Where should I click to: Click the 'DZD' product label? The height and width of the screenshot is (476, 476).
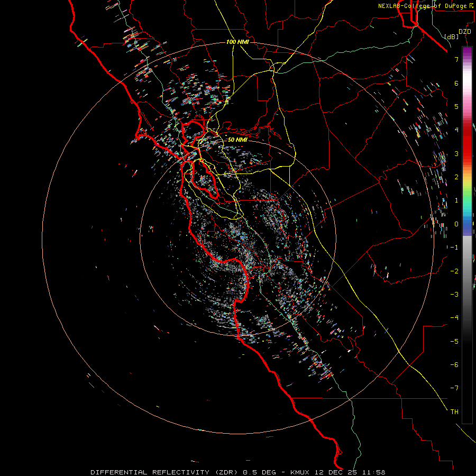pos(464,32)
